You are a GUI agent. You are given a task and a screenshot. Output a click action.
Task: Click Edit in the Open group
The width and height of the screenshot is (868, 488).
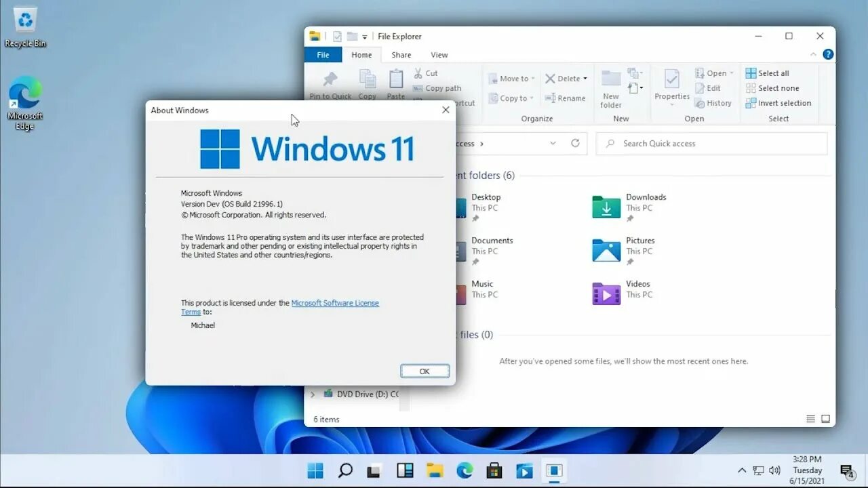point(708,88)
